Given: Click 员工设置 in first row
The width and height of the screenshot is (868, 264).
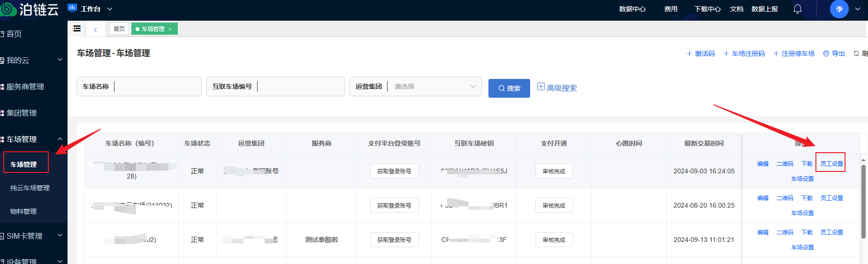Looking at the screenshot, I should tap(831, 163).
